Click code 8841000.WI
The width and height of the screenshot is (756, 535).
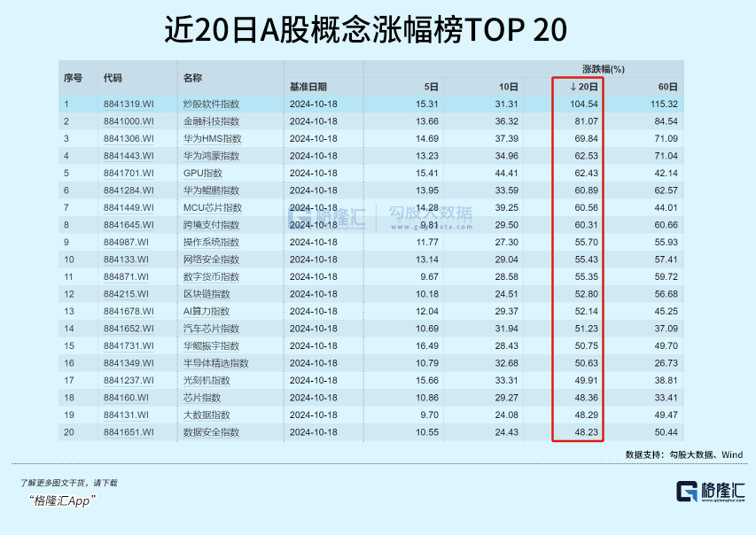point(129,121)
